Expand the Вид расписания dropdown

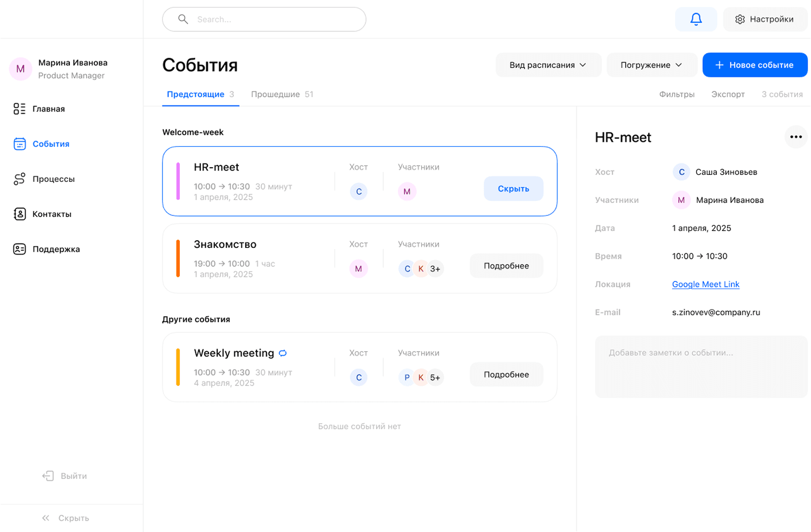tap(548, 65)
